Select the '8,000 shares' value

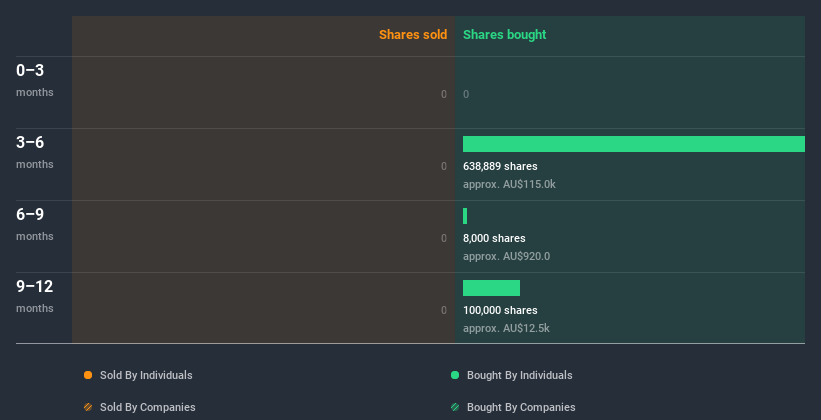(x=494, y=238)
